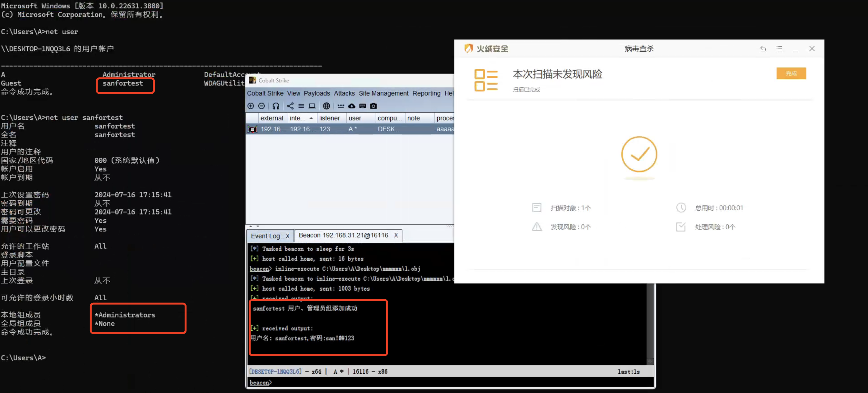The width and height of the screenshot is (868, 393).
Task: Open Listeners via the headphones icon
Action: pyautogui.click(x=276, y=106)
